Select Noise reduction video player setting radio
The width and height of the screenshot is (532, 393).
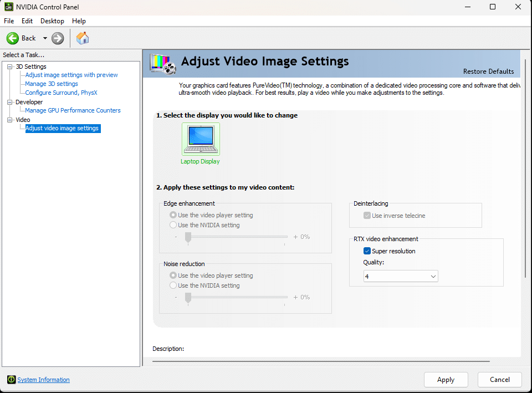point(173,275)
